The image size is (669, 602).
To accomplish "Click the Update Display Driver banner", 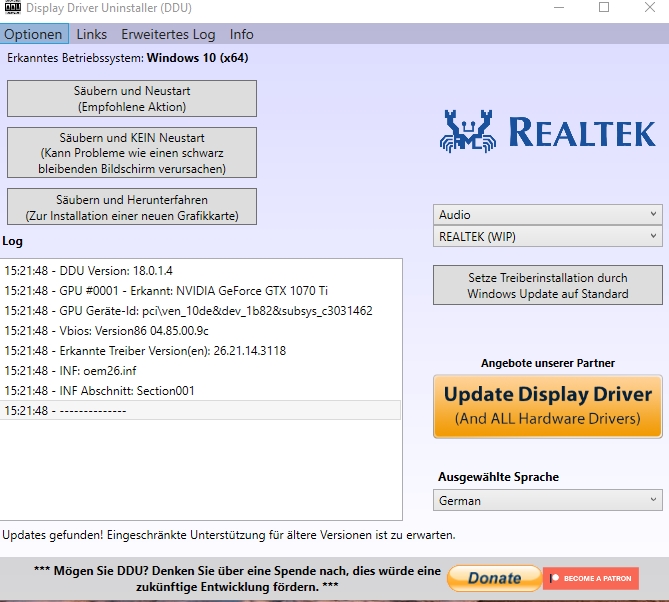I will coord(548,407).
